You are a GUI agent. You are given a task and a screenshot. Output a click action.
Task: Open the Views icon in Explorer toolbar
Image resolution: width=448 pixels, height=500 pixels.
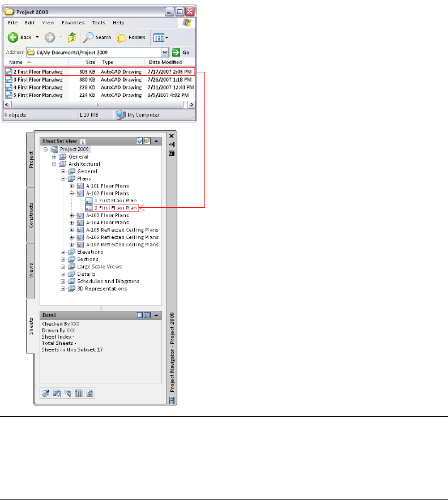click(159, 37)
